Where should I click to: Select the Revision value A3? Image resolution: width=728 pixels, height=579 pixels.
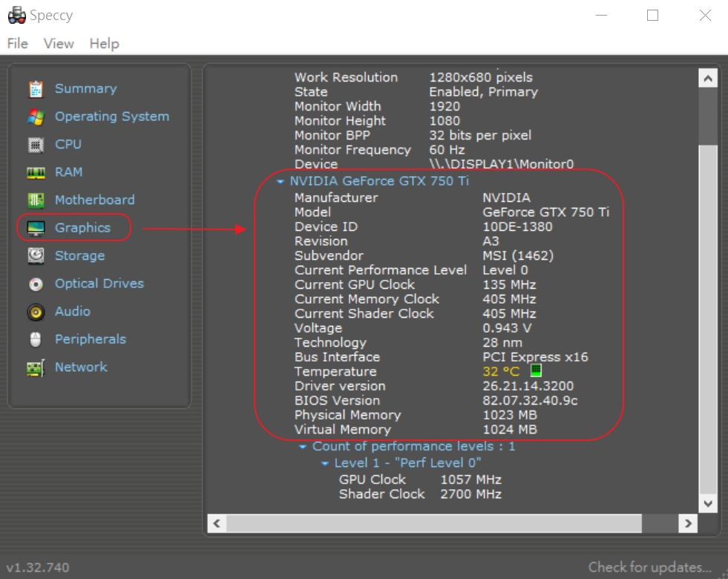[491, 241]
